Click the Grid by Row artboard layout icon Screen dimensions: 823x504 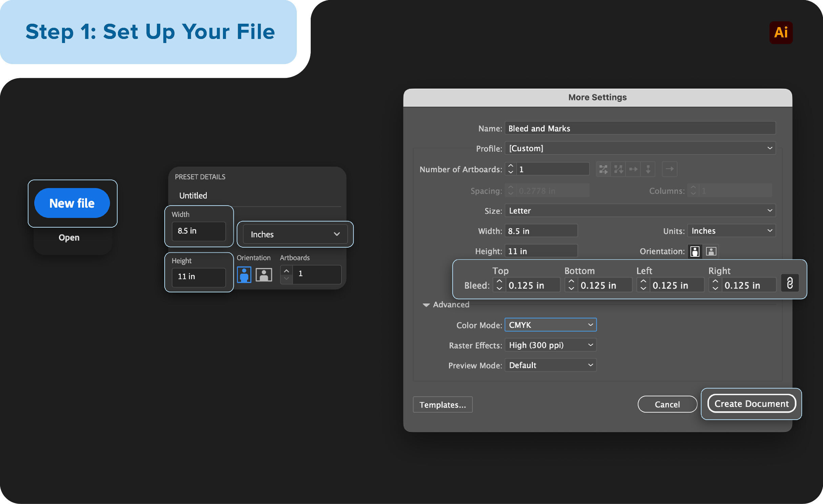coord(603,169)
